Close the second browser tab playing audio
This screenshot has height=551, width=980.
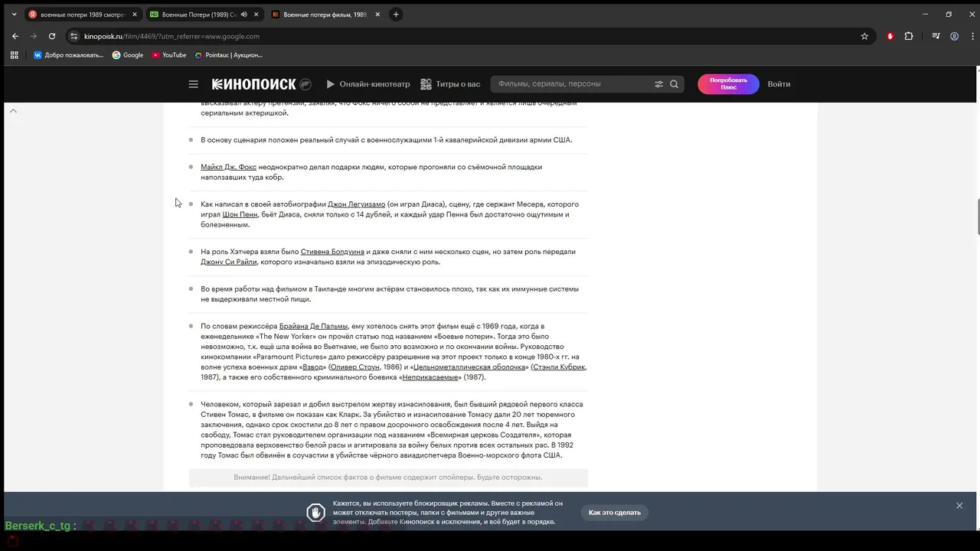(256, 15)
